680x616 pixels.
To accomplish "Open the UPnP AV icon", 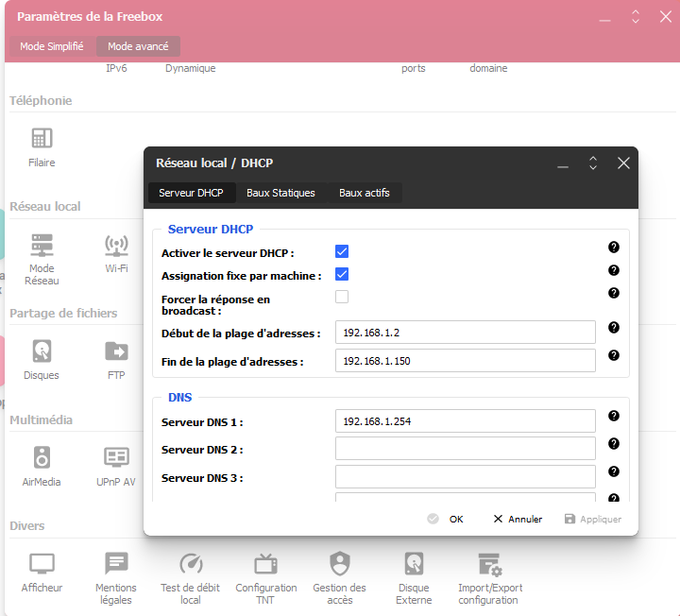I will (x=116, y=457).
